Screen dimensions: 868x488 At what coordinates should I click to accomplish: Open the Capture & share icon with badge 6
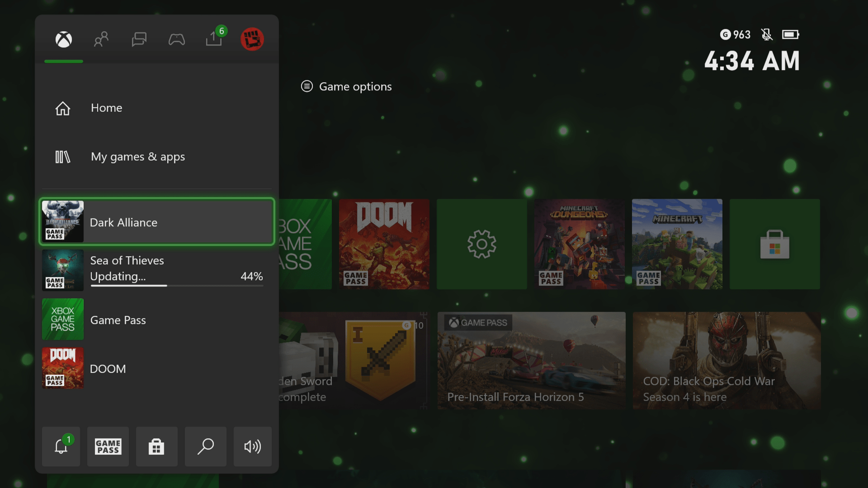213,40
